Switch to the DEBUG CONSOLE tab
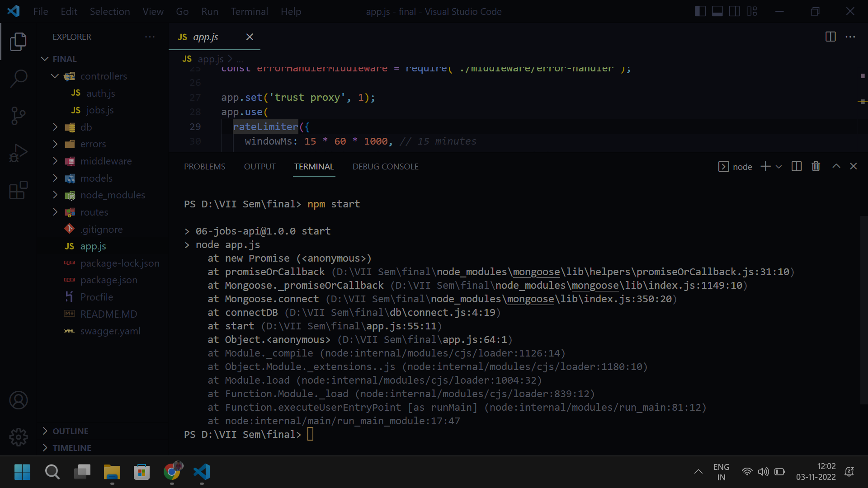Screen dimensions: 868x488 pos(386,167)
